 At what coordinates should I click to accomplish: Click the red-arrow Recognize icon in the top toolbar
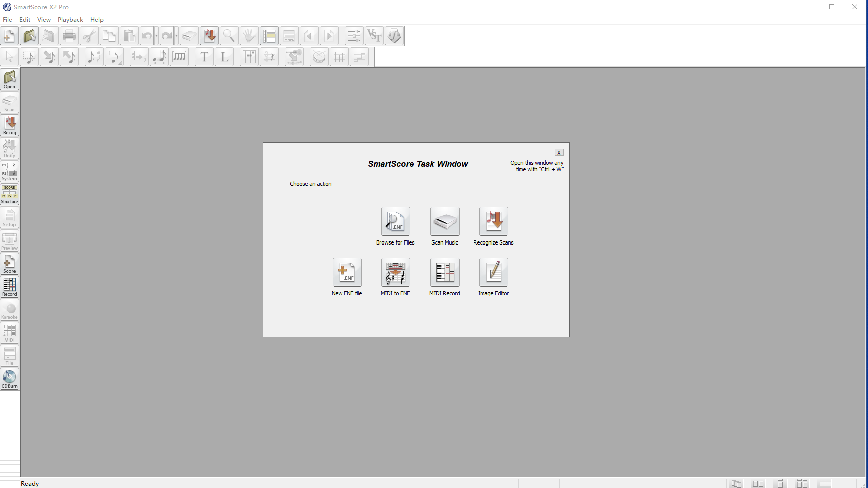tap(209, 36)
